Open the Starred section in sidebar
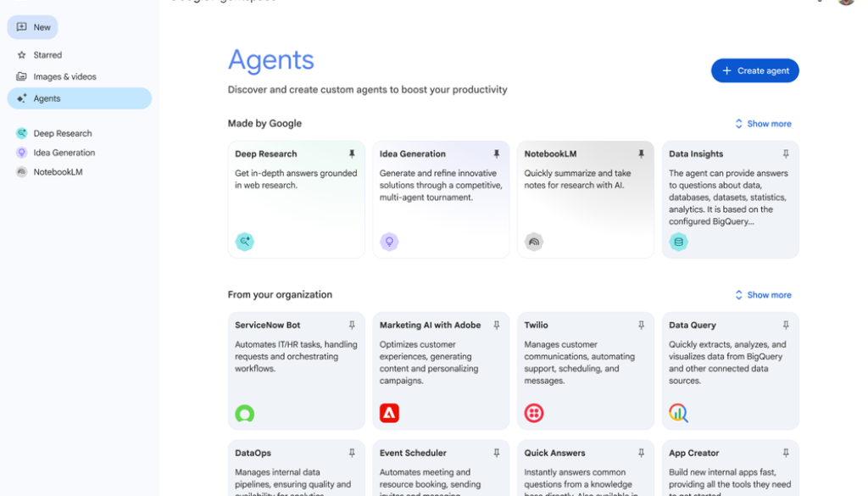Image resolution: width=868 pixels, height=496 pixels. point(47,55)
